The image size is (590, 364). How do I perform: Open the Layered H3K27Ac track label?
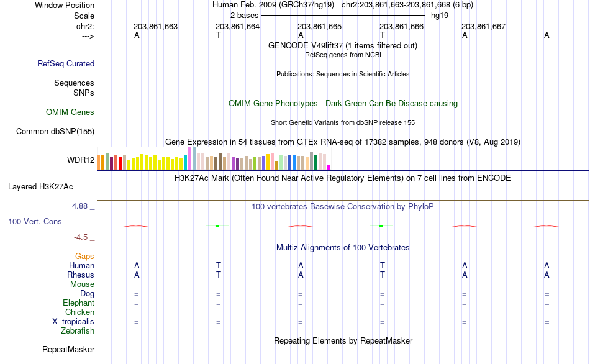[40, 187]
